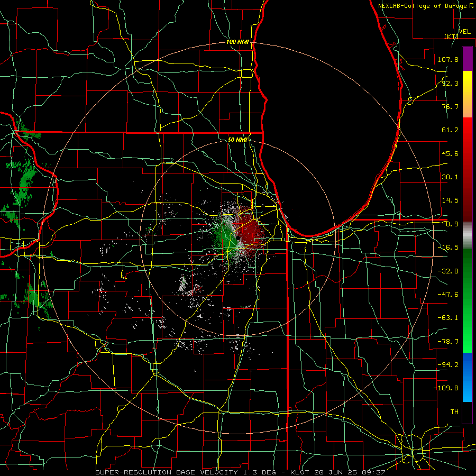Click the [KT] units label
The image size is (476, 476).
pos(451,36)
